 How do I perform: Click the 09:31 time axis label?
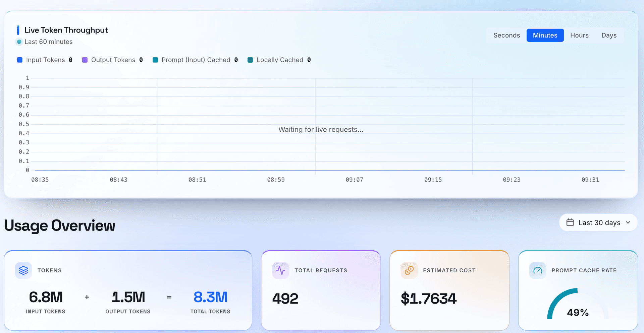click(590, 180)
